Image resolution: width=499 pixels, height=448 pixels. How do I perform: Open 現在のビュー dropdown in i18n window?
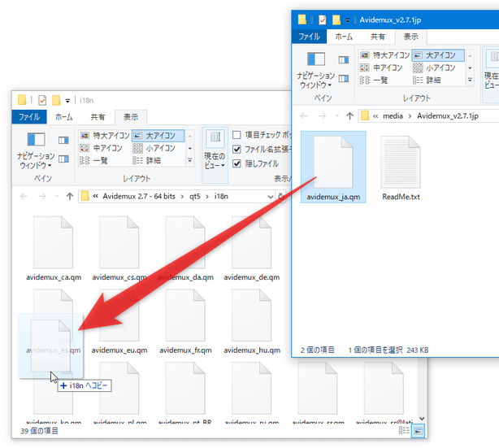click(x=215, y=155)
